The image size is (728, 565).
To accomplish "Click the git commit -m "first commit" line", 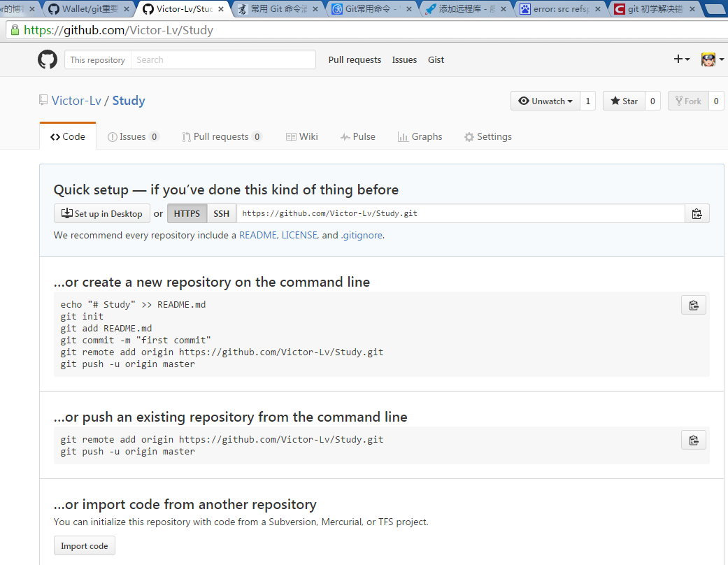I will coord(136,341).
